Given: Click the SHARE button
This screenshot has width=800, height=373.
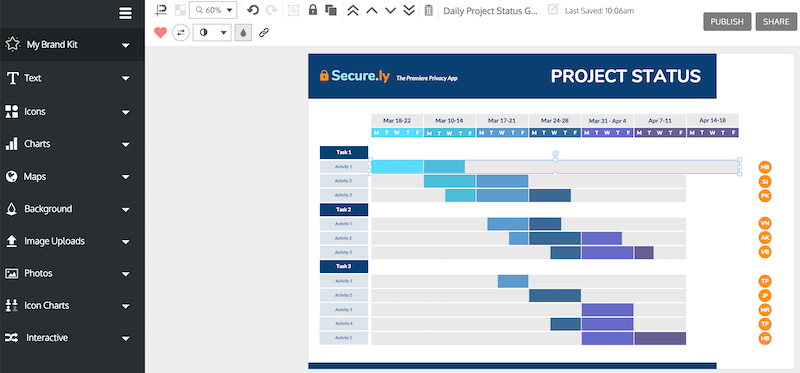Looking at the screenshot, I should [x=776, y=22].
